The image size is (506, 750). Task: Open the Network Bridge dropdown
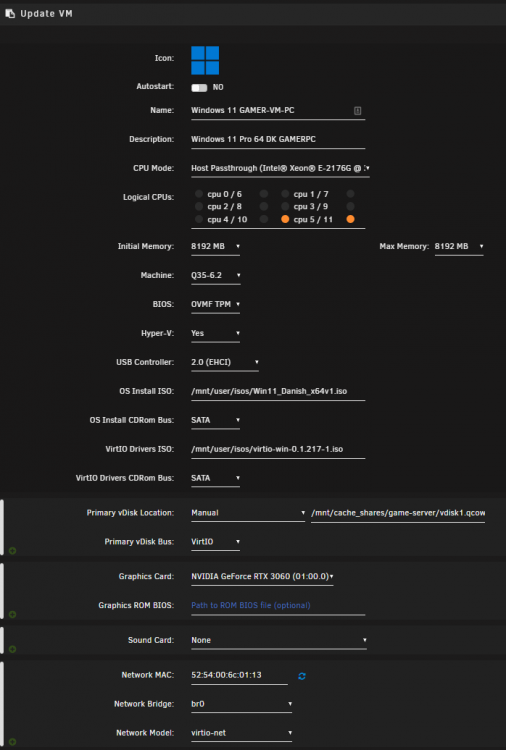[242, 704]
